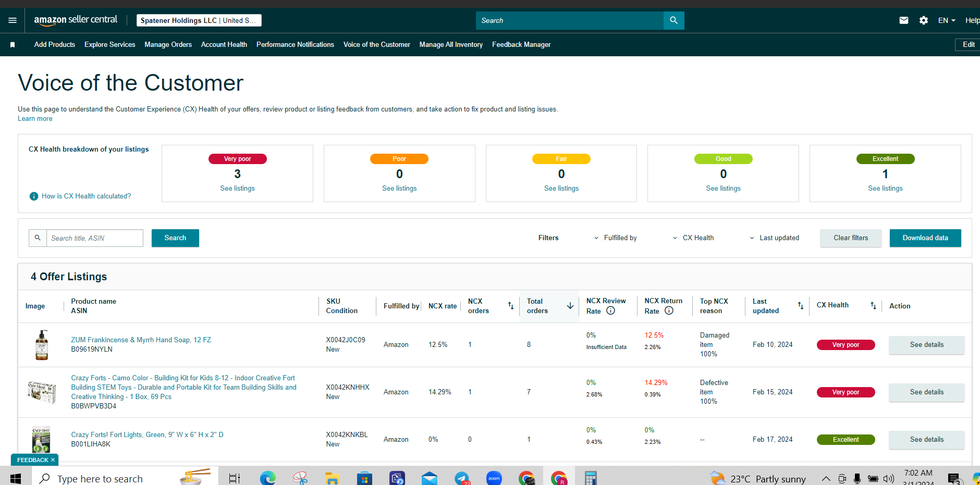
Task: Open the Mail app from the taskbar
Action: pos(430,478)
